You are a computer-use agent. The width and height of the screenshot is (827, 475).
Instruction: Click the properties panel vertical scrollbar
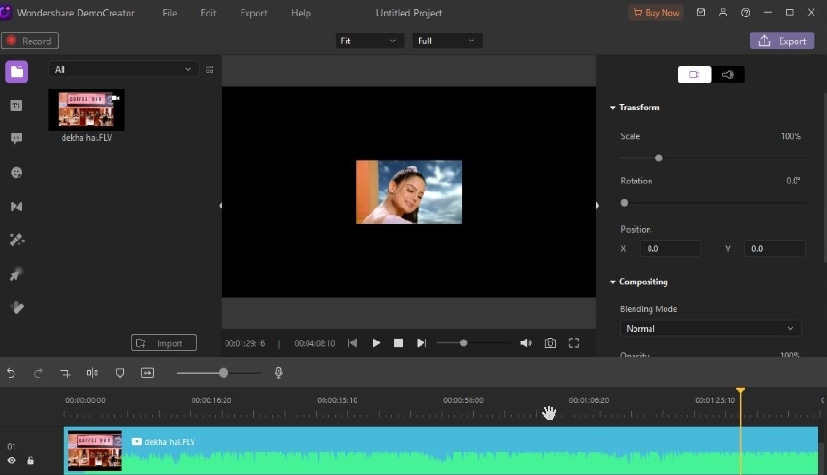pos(824,177)
